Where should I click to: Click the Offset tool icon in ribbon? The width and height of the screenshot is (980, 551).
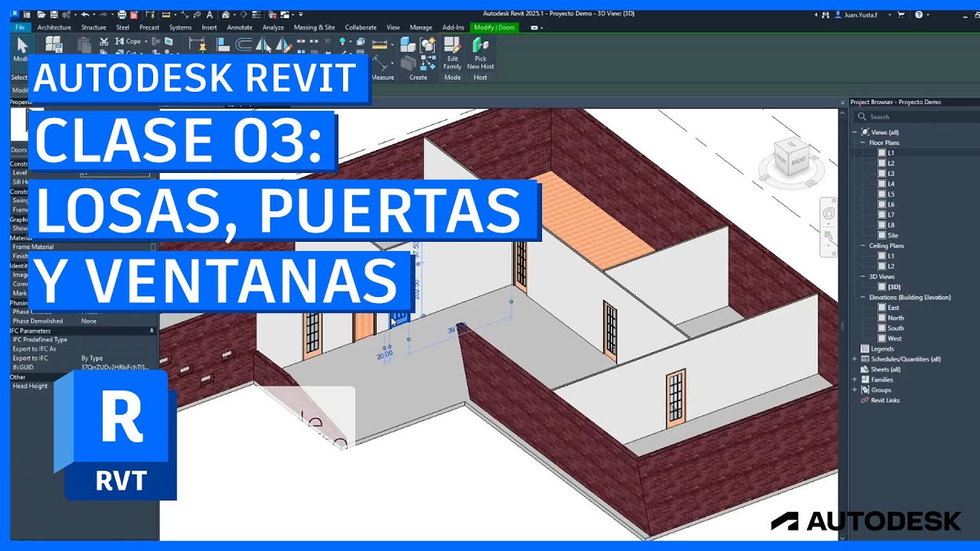[243, 44]
